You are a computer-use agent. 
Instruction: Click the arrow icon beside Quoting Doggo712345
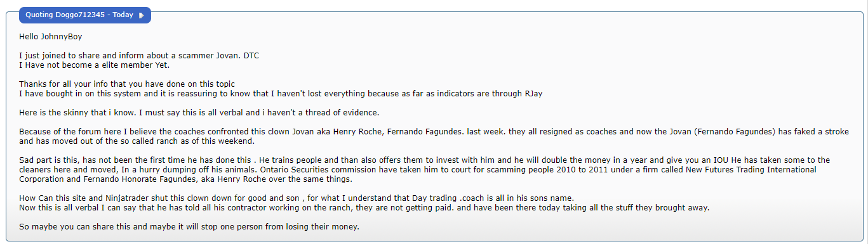click(x=142, y=15)
